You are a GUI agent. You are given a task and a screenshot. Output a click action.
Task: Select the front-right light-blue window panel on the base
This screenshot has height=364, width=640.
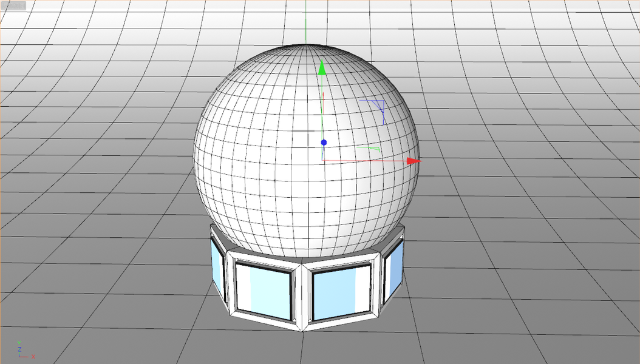(x=342, y=291)
